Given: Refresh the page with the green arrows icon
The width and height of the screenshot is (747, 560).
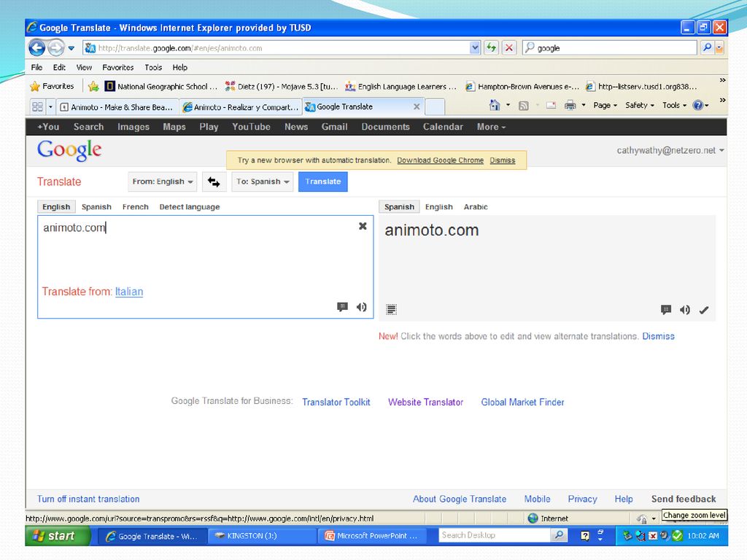Looking at the screenshot, I should point(491,47).
